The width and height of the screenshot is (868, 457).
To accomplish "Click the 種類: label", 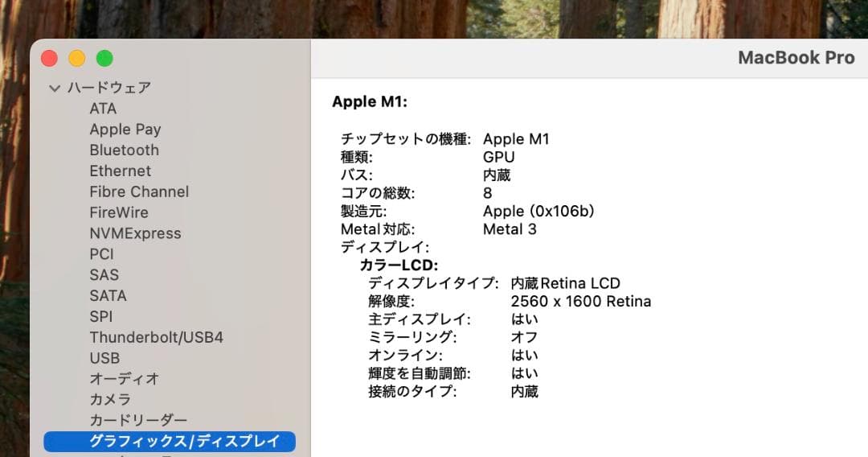I will click(357, 158).
